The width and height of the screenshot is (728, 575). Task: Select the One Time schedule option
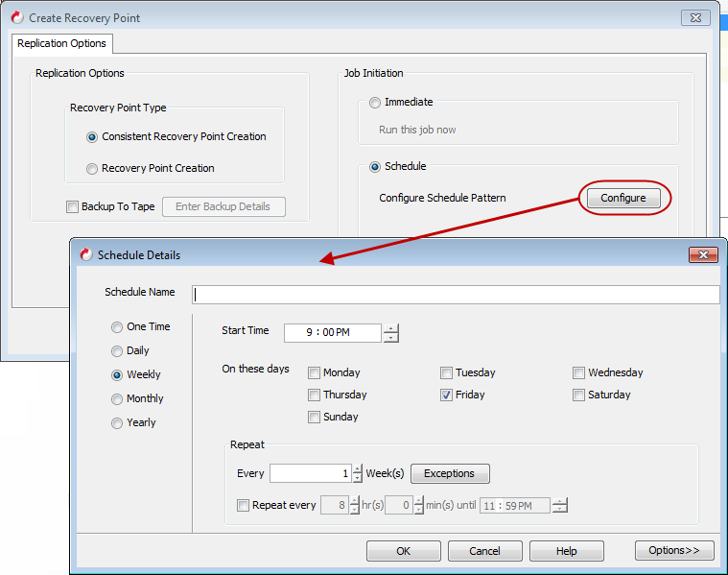click(x=118, y=326)
